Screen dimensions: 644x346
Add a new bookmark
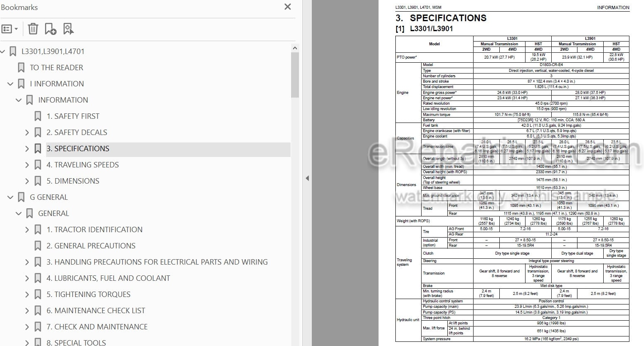[x=50, y=29]
